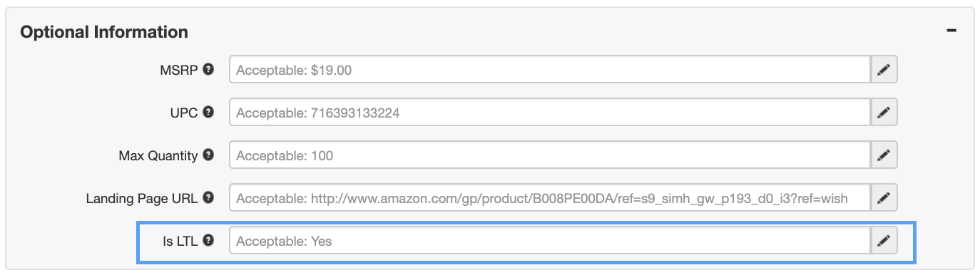Show help for Landing Page URL
Viewport: 980px width, 275px height.
[208, 197]
